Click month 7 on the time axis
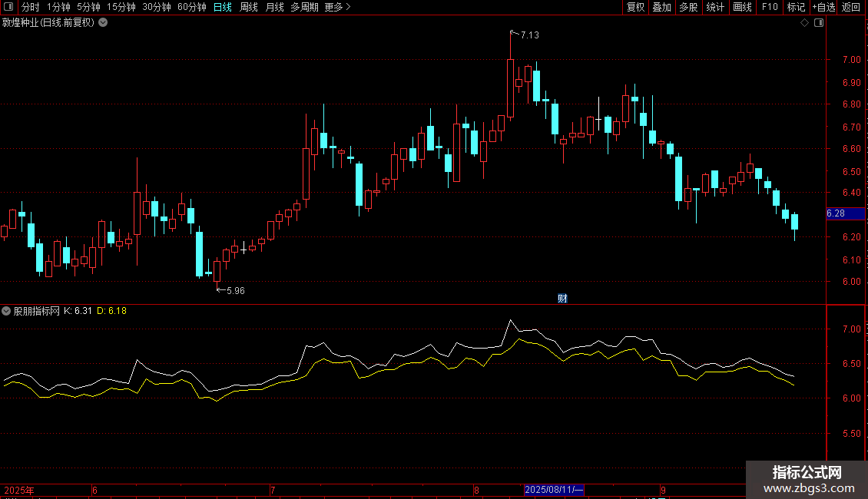868x499 pixels. (273, 490)
